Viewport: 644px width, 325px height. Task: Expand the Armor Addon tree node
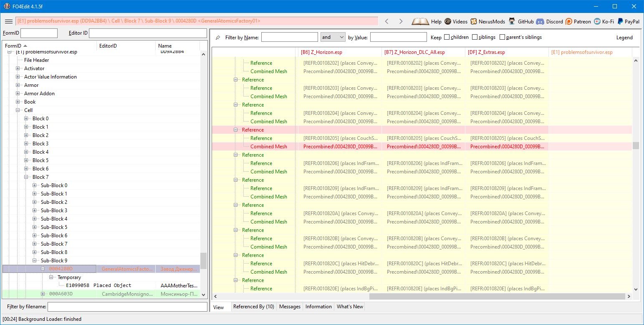coord(18,94)
